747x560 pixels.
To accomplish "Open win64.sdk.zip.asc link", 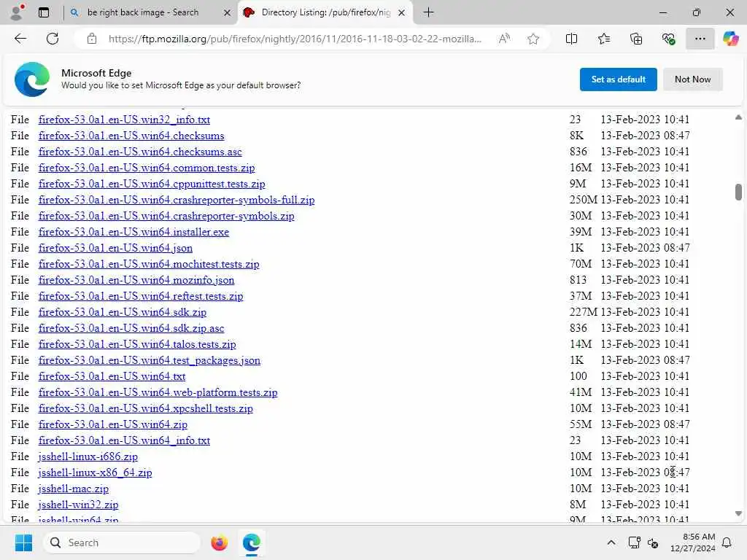I will click(131, 328).
